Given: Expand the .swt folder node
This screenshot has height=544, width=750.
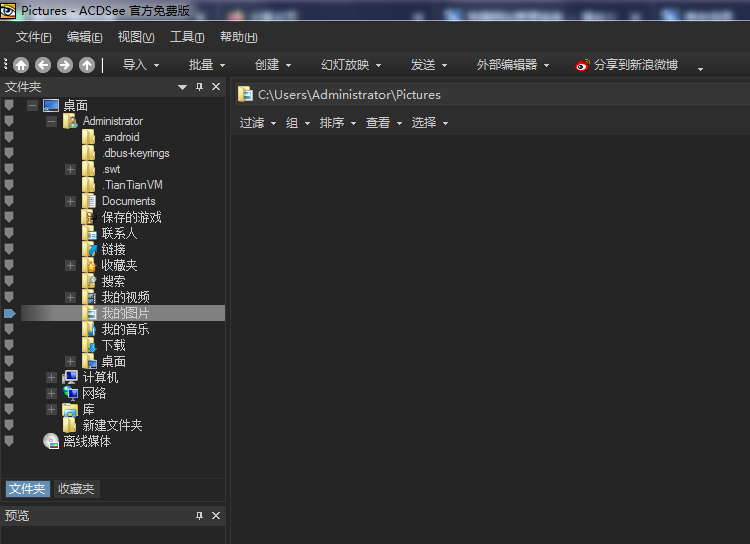Looking at the screenshot, I should [70, 169].
